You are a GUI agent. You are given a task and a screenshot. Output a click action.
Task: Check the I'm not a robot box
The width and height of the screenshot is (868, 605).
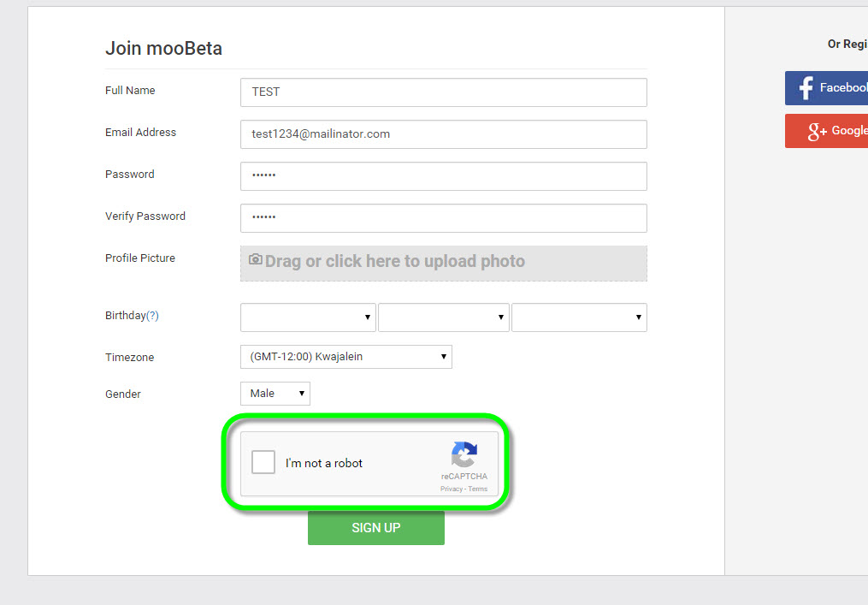(263, 463)
